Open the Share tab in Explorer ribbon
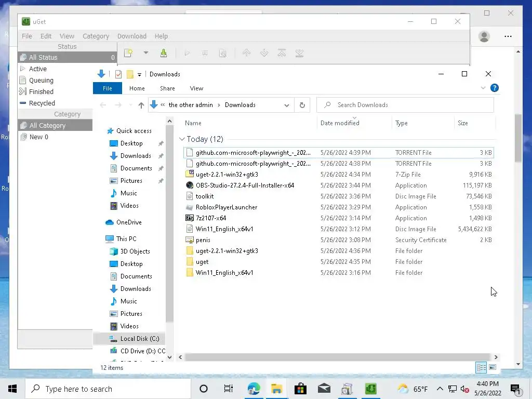This screenshot has width=532, height=399. (167, 88)
